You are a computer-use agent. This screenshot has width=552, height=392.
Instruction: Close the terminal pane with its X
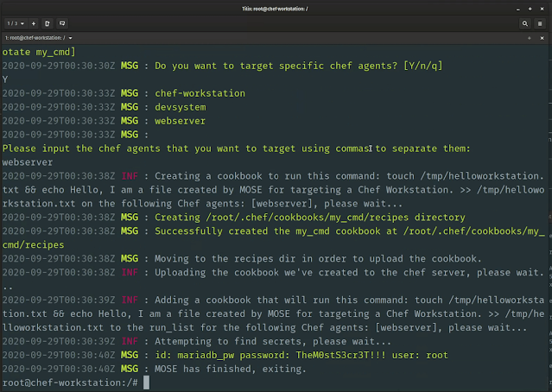point(542,38)
